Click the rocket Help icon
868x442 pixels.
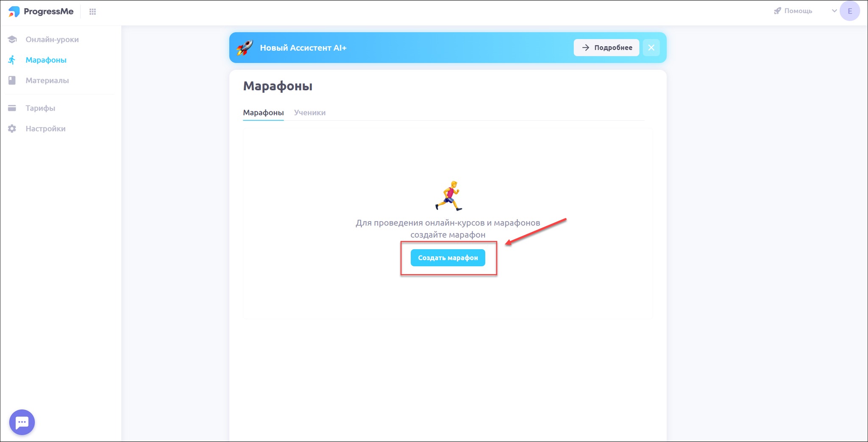(777, 11)
